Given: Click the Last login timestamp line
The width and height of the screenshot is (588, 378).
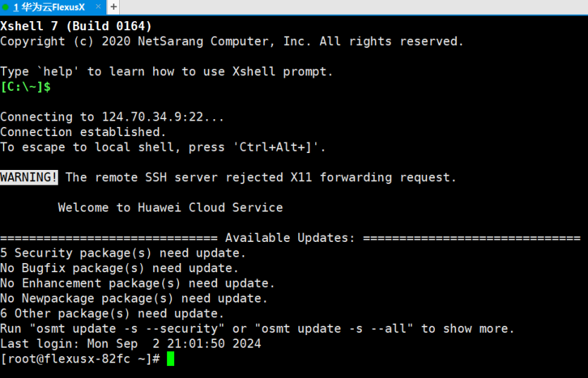Looking at the screenshot, I should point(130,343).
